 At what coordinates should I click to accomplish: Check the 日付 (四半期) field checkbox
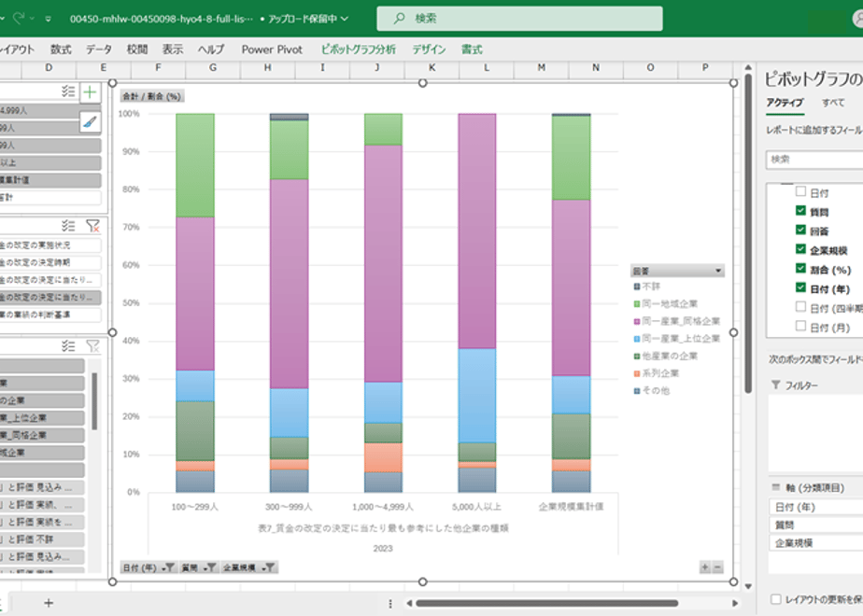pos(800,307)
